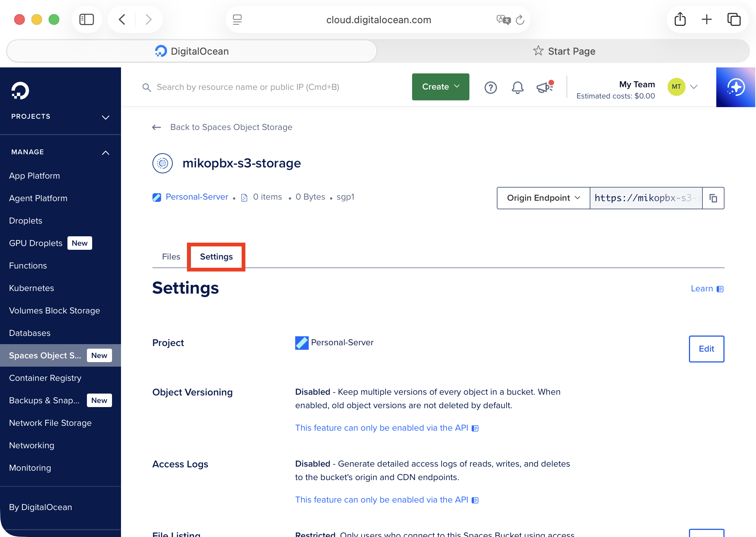Click Edit button for Project
756x537 pixels.
click(x=706, y=349)
